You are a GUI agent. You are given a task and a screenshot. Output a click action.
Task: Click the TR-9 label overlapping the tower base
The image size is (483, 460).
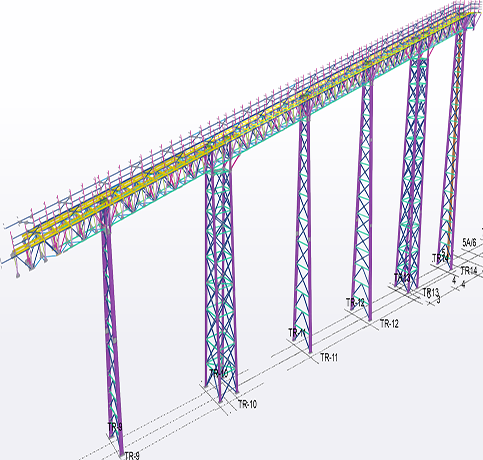tap(115, 427)
